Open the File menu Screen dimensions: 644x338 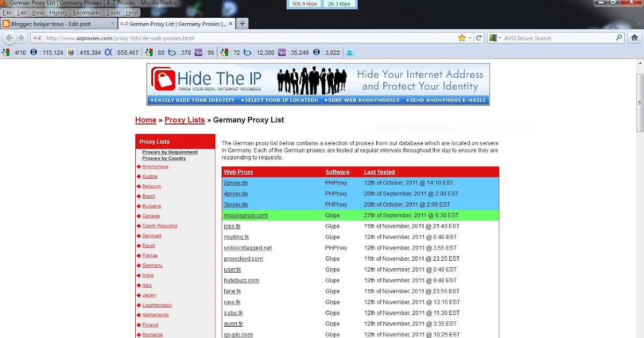point(7,12)
